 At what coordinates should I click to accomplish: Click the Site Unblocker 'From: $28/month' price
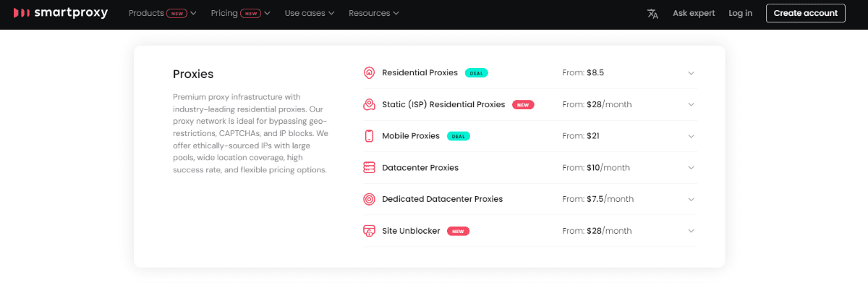click(x=597, y=231)
